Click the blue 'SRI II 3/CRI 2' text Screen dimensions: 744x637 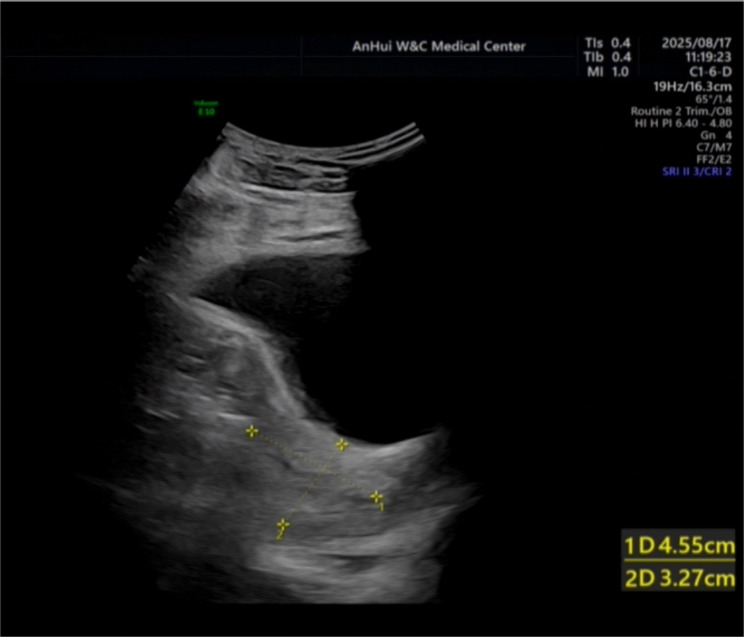coord(697,172)
